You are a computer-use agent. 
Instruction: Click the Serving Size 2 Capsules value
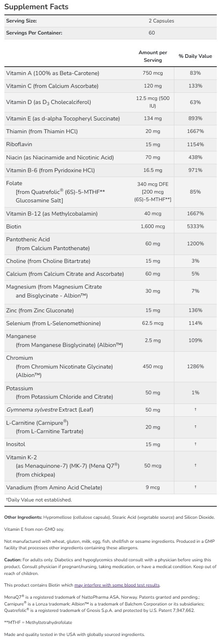click(161, 21)
